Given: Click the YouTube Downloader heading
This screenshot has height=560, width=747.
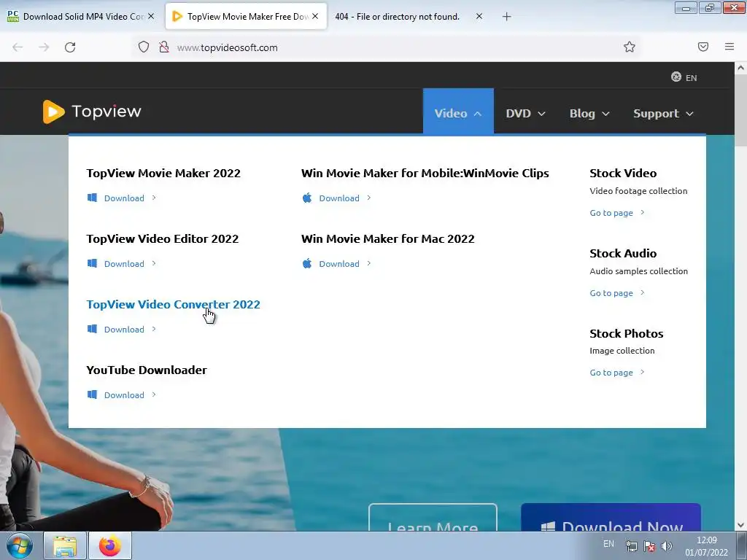Looking at the screenshot, I should click(x=147, y=370).
